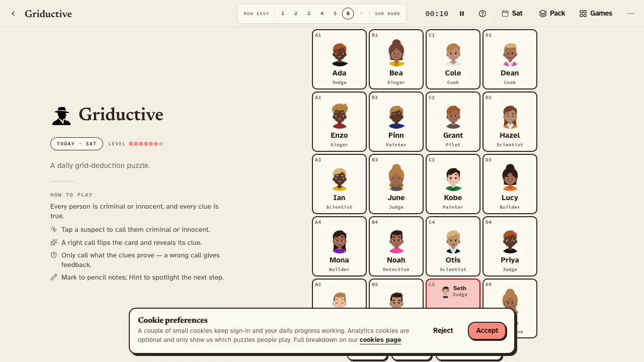644x362 pixels.
Task: Tap Grant the Pilot card
Action: 453,122
